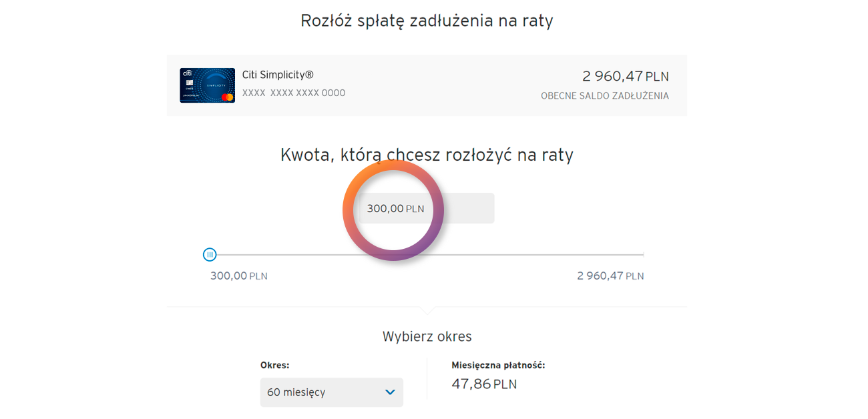Click the masked card number ending 0000
868x419 pixels.
coord(294,93)
